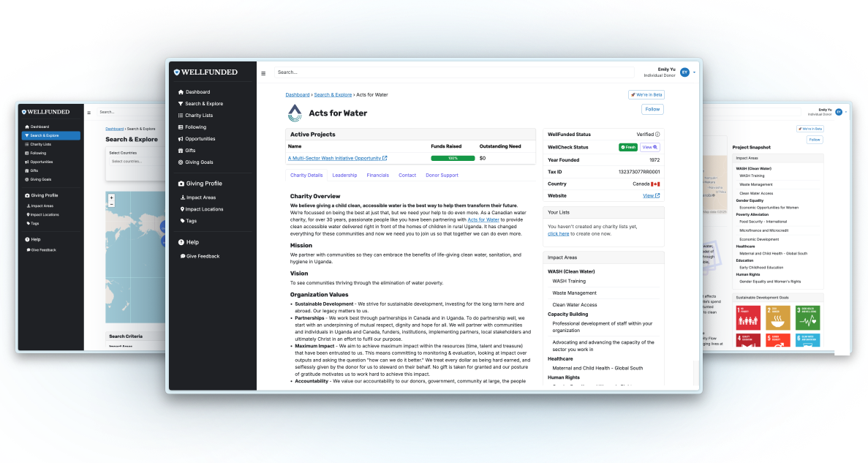Click the EY avatar in front window
The width and height of the screenshot is (868, 463).
tap(684, 72)
